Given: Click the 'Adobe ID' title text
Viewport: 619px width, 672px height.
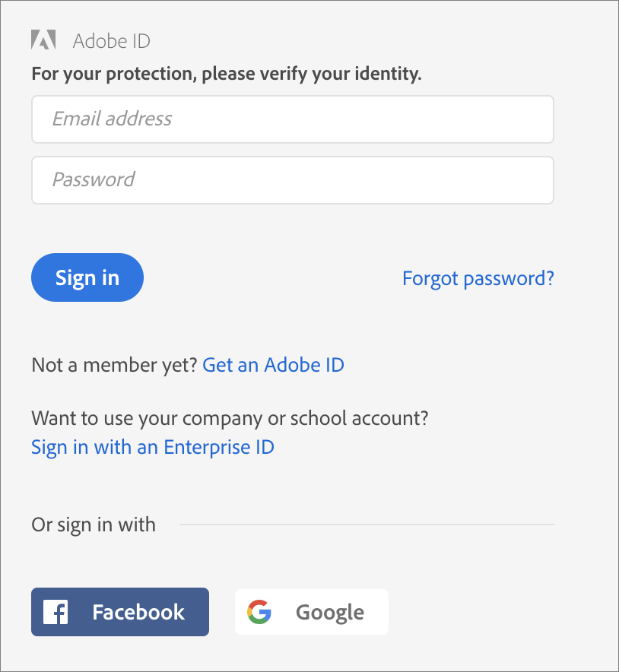Looking at the screenshot, I should coord(111,41).
